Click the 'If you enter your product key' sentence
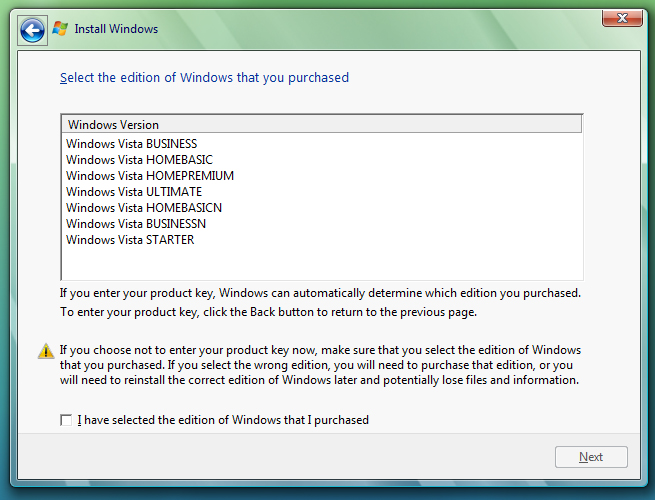 [320, 293]
